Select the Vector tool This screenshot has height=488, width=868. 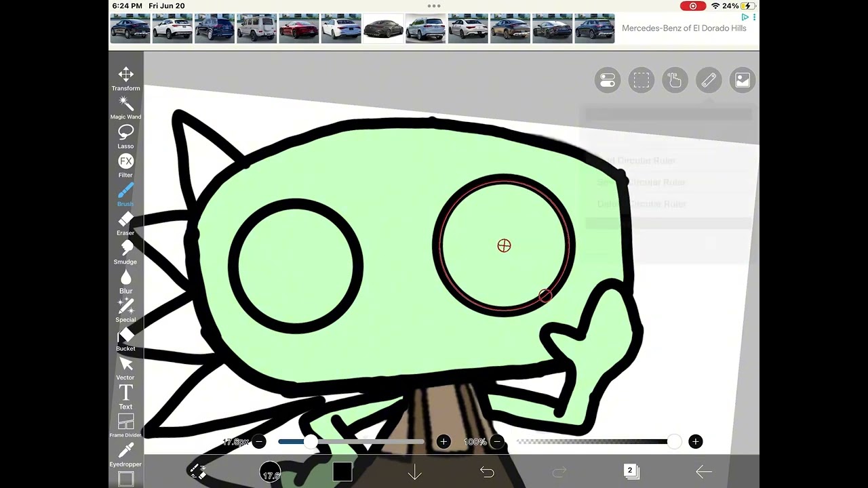coord(125,369)
